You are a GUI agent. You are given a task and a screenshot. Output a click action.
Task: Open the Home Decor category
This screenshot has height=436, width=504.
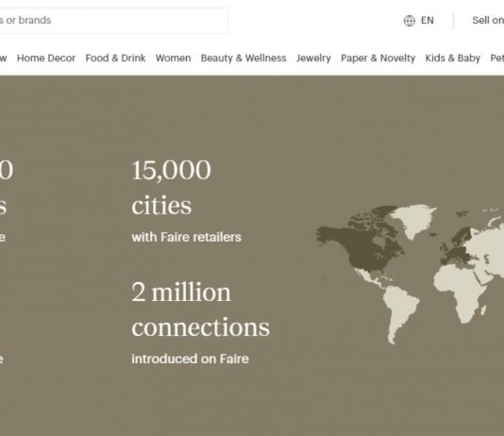(x=46, y=59)
